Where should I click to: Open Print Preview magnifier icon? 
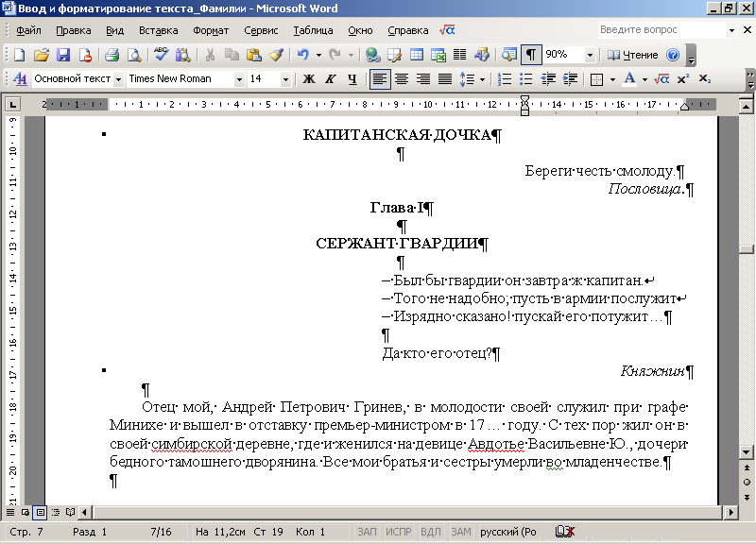pyautogui.click(x=134, y=55)
